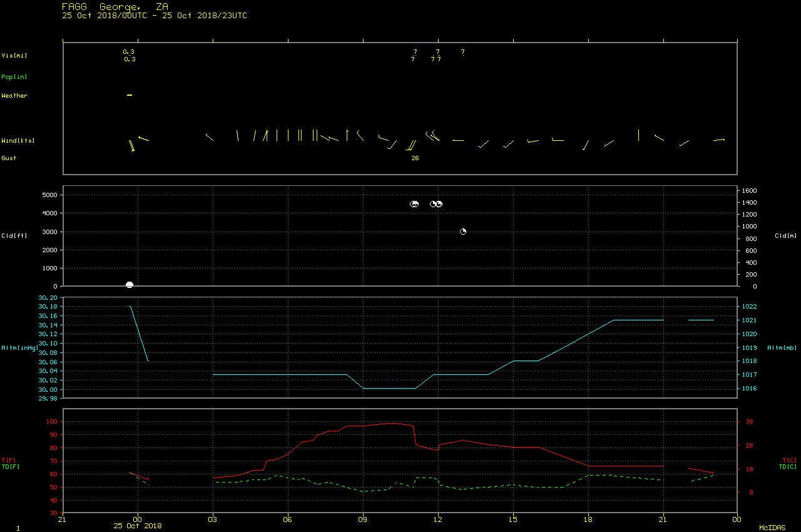Select the 'Pcp[in]' row label
This screenshot has width=801, height=532.
point(14,77)
